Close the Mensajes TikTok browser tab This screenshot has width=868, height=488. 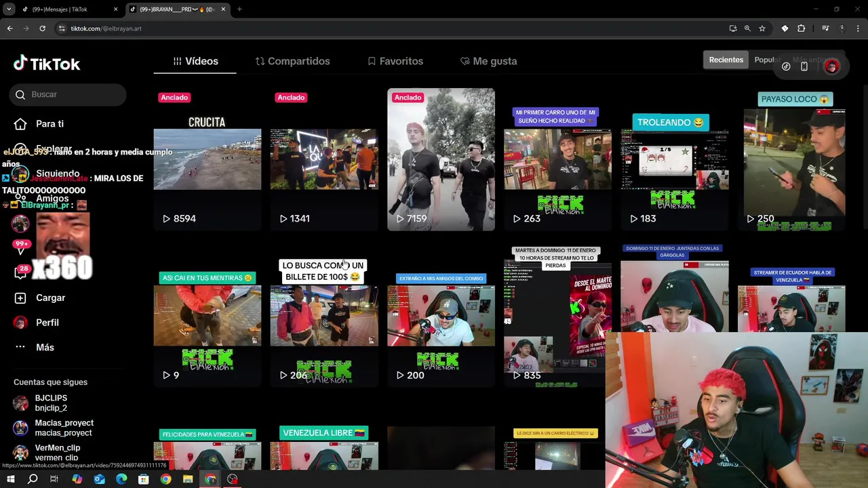115,9
